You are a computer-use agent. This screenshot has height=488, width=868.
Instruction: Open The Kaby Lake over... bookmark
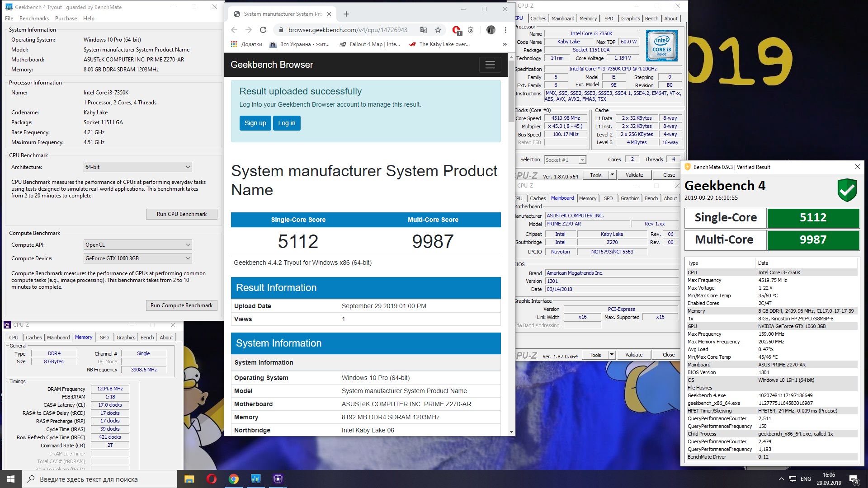439,44
